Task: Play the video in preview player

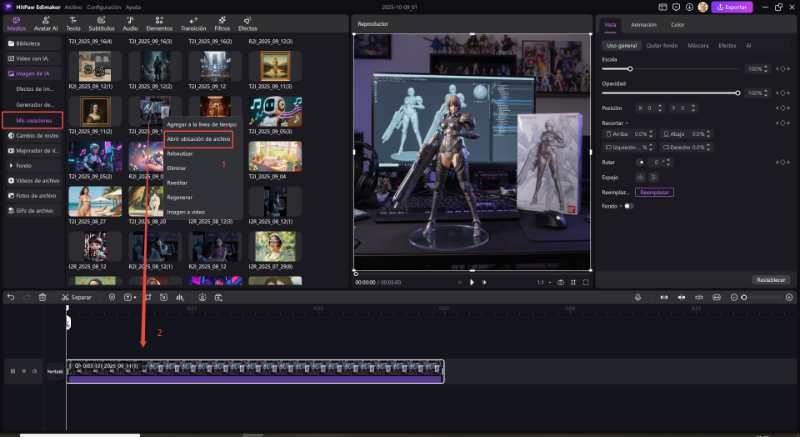Action: (472, 282)
